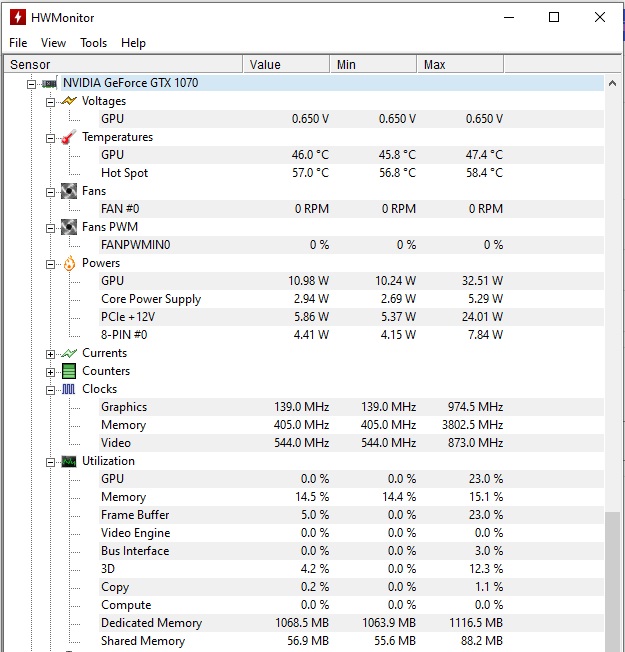Click the scrollbar up arrow
This screenshot has width=625, height=652.
pos(612,83)
